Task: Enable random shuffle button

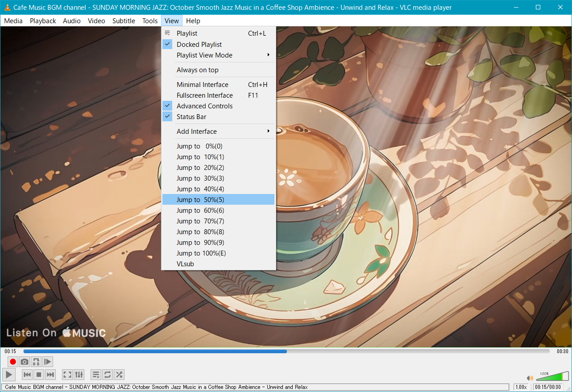Action: [x=119, y=375]
